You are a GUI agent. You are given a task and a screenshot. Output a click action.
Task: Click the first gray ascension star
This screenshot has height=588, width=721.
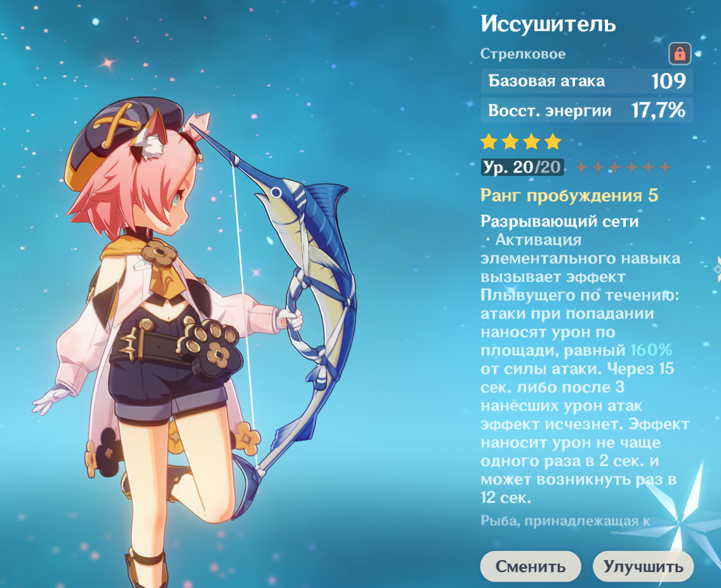coord(581,167)
